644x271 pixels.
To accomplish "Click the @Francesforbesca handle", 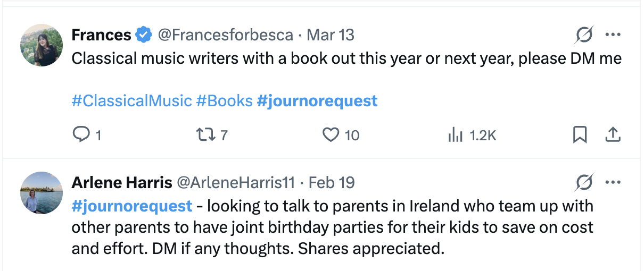I will pyautogui.click(x=226, y=36).
